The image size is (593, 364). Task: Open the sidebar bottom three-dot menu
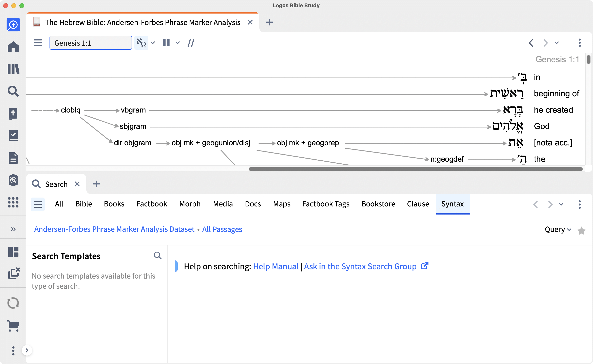coord(13,351)
